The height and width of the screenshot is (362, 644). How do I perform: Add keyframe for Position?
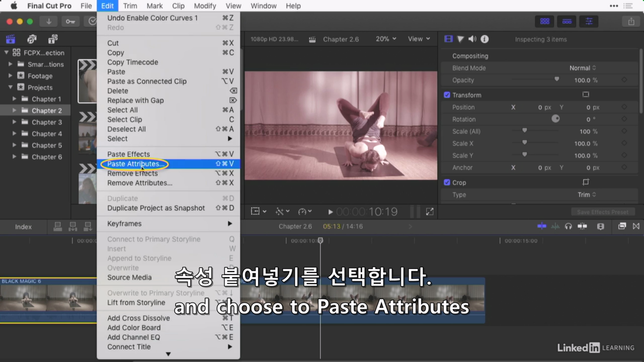(624, 107)
